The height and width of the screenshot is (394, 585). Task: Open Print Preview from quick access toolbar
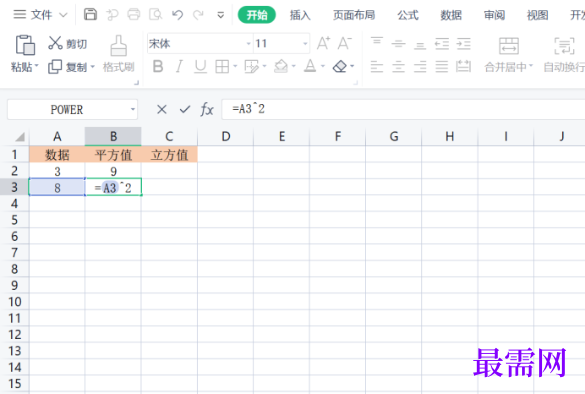(x=155, y=15)
